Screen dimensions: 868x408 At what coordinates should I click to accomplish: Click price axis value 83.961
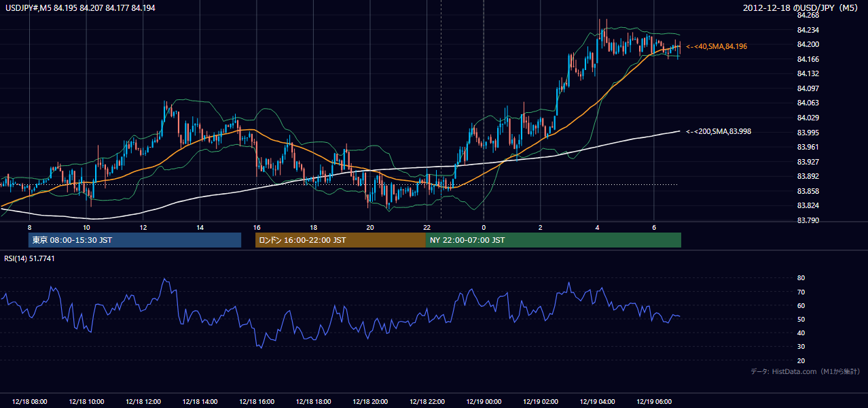[x=808, y=147]
